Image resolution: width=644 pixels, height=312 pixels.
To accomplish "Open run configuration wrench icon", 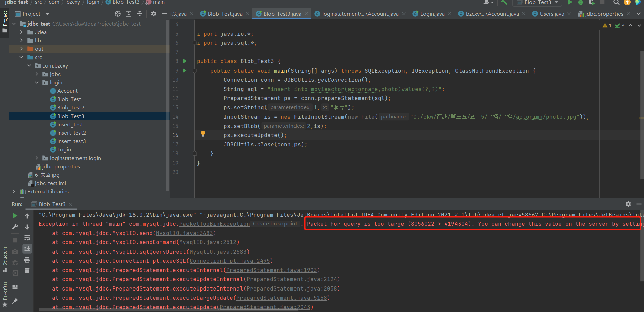I will pos(15,227).
